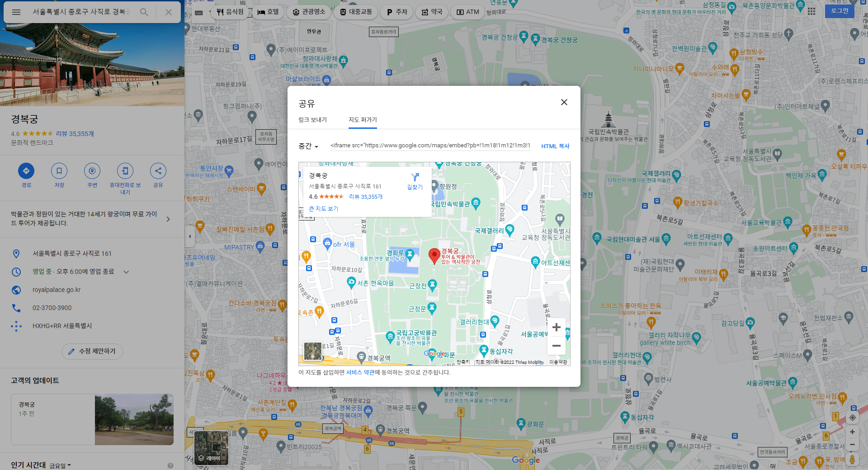
Task: Open 서비스 약관 terms link
Action: coord(360,372)
